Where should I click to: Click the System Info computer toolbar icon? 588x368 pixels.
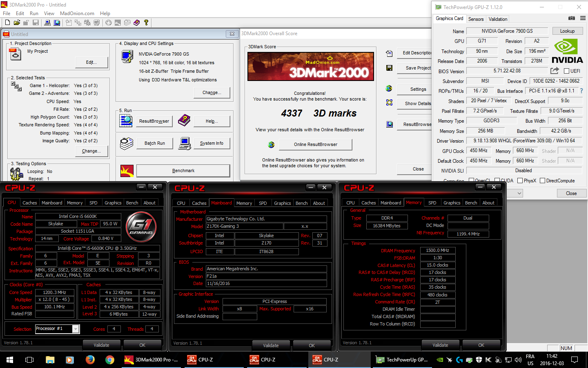tap(47, 23)
